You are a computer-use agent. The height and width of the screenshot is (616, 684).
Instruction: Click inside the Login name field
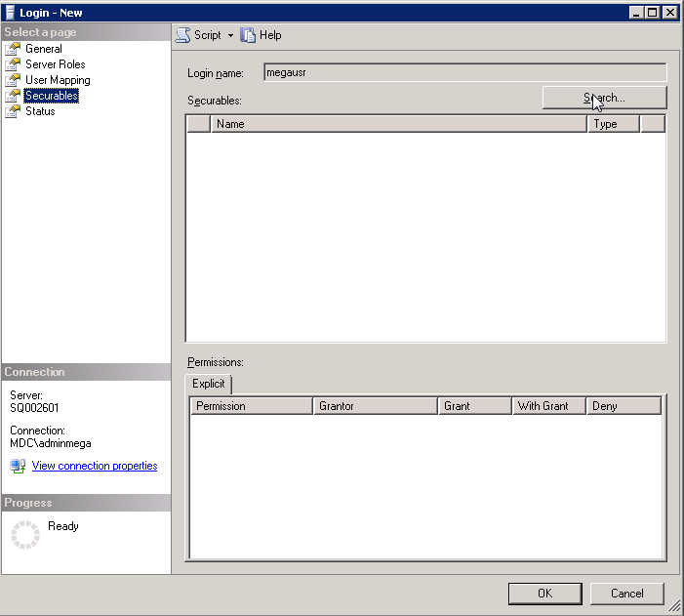click(464, 72)
